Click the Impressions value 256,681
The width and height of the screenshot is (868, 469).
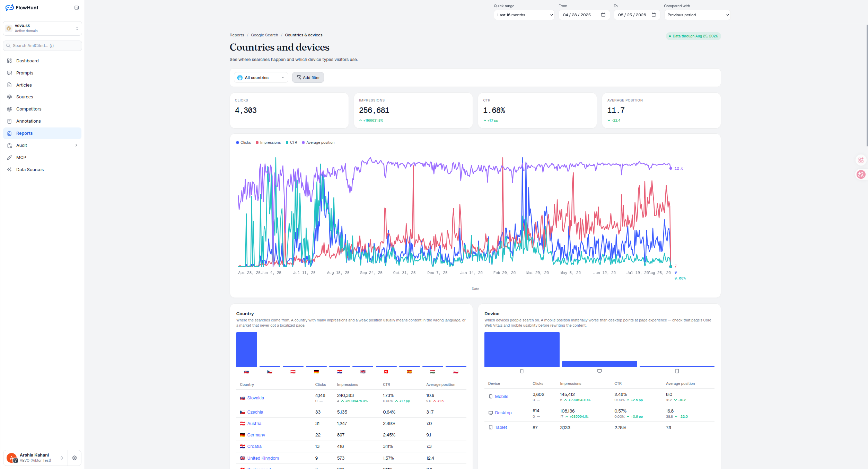(x=374, y=110)
